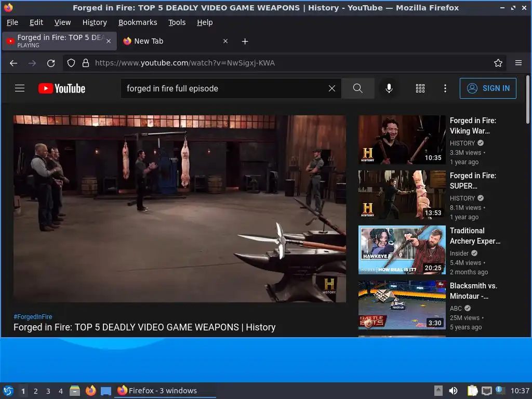Viewport: 532px width, 399px height.
Task: Click the Insider channel name
Action: pyautogui.click(x=459, y=253)
